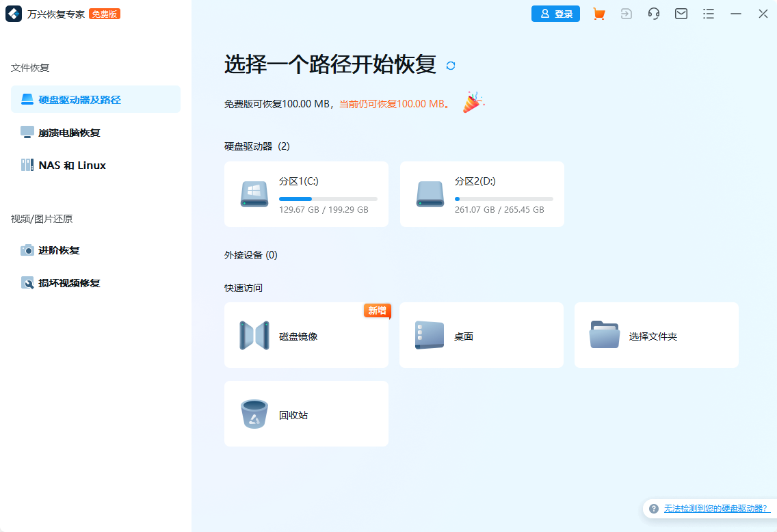The image size is (777, 532).
Task: Open the shopping cart upgrade icon
Action: click(598, 14)
